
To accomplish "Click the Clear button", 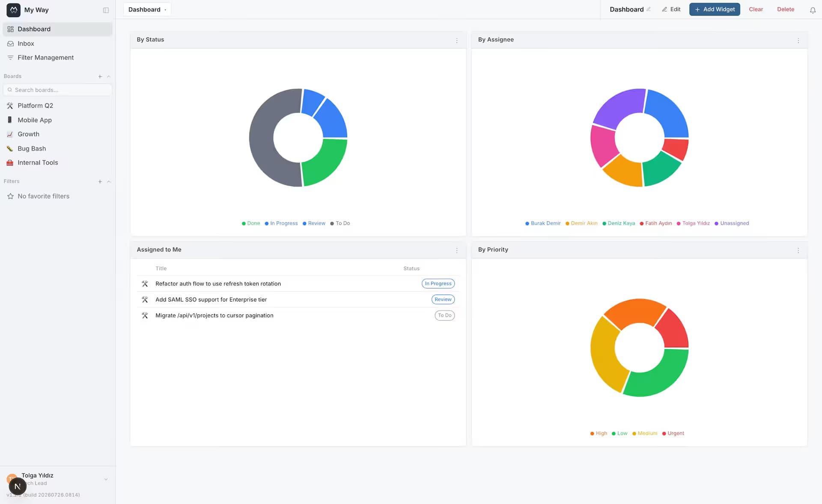I will point(756,9).
